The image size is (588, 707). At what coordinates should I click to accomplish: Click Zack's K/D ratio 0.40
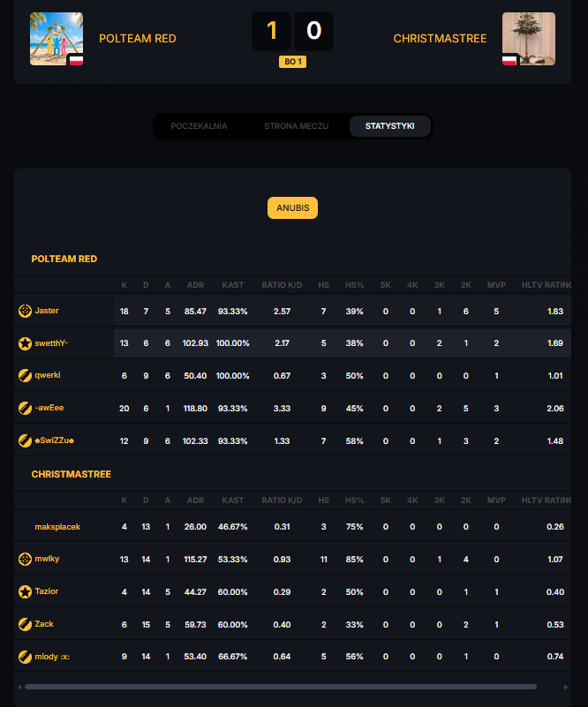(282, 625)
